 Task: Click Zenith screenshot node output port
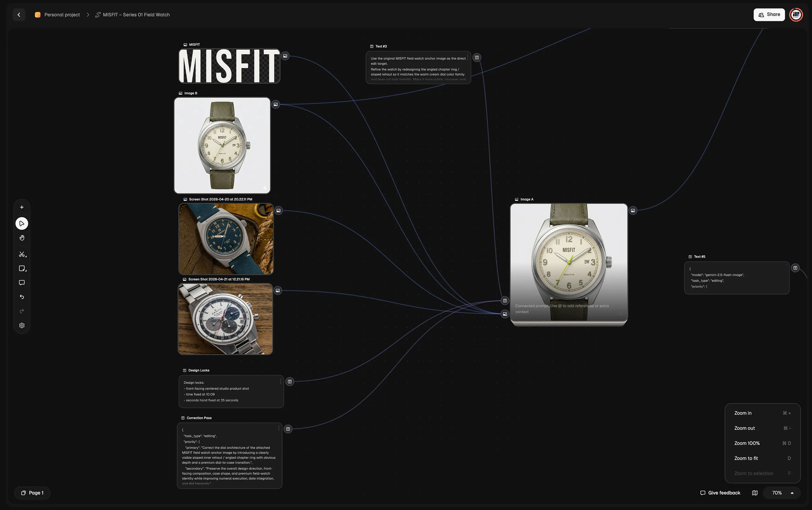coord(278,291)
